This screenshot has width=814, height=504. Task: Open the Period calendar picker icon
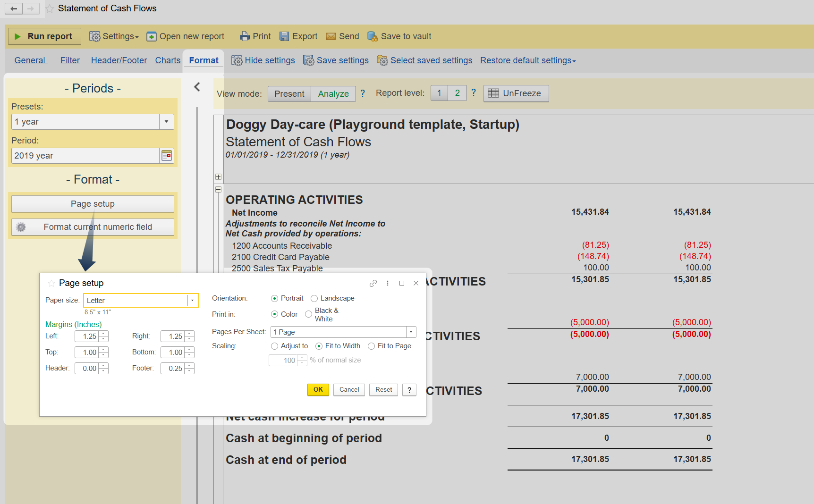click(167, 156)
